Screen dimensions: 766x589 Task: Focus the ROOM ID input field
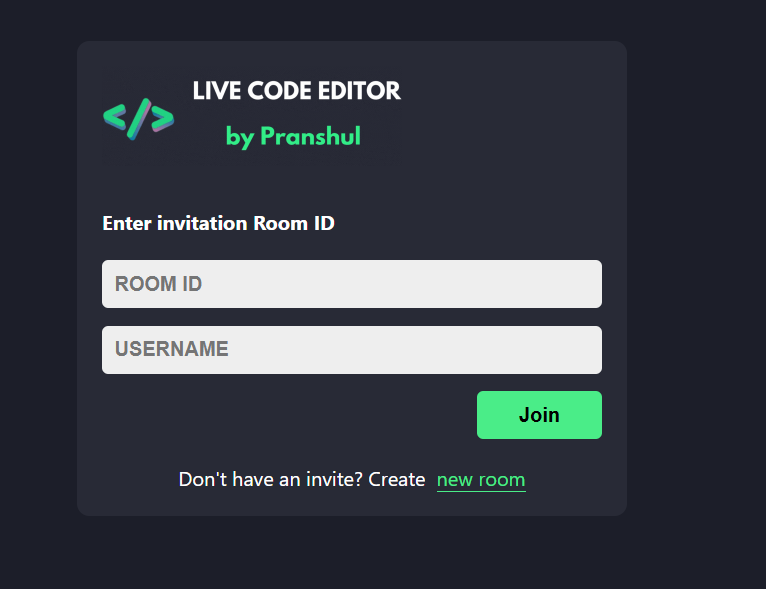pyautogui.click(x=351, y=284)
